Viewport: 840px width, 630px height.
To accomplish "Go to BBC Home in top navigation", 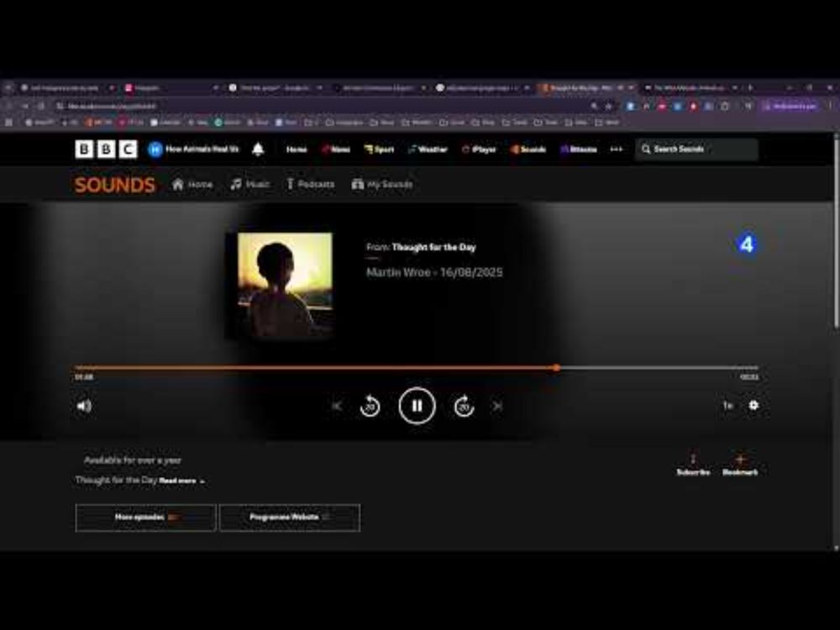I will tap(297, 150).
